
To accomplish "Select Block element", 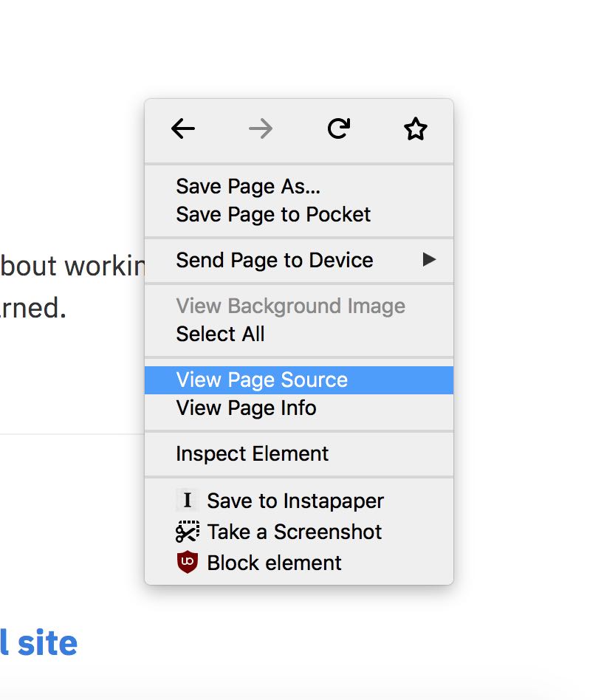I will tap(298, 563).
